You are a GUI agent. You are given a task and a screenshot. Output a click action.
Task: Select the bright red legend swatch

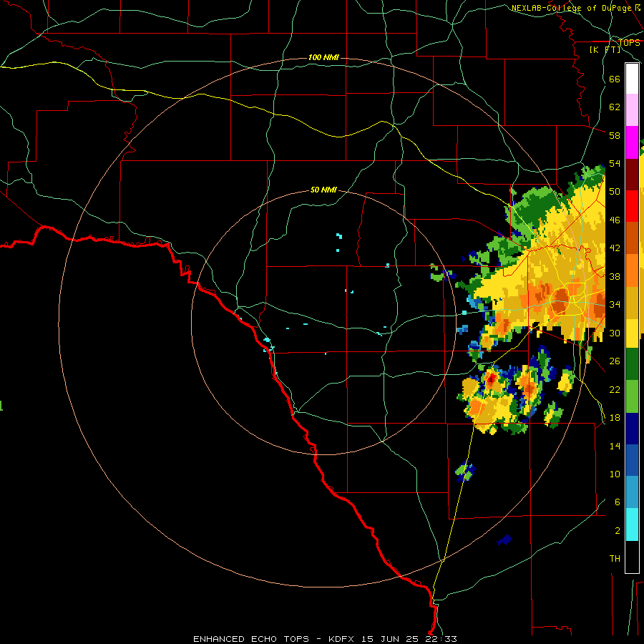(x=632, y=206)
